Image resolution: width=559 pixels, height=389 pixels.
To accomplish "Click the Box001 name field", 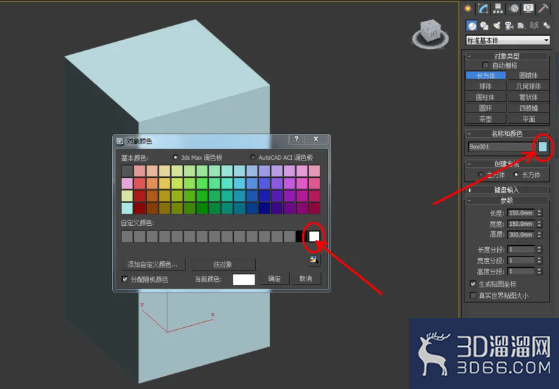I will coord(501,147).
